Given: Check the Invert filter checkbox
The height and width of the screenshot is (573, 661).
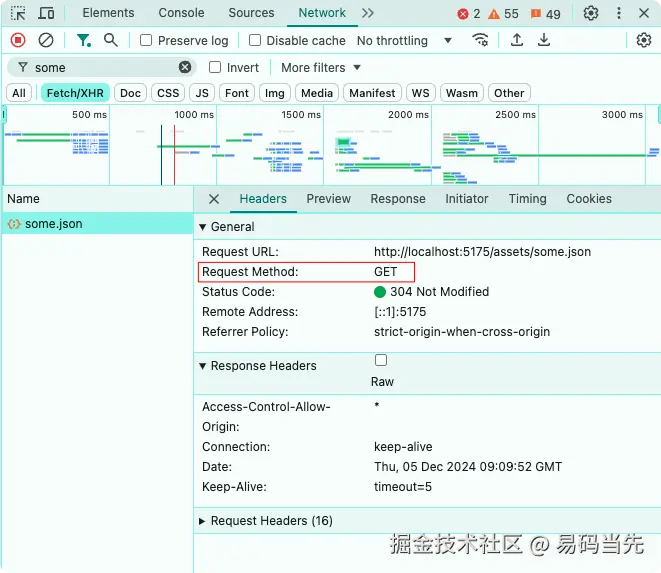Looking at the screenshot, I should [215, 67].
